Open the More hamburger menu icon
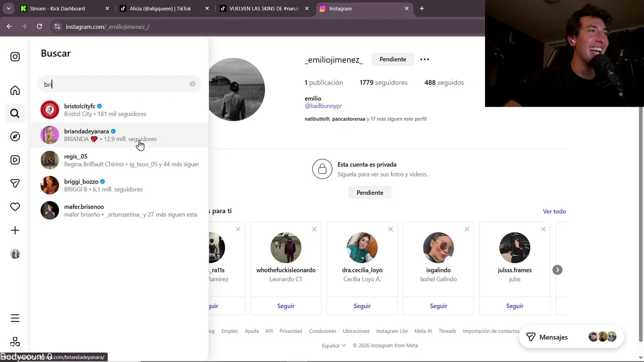Viewport: 644px width, 362px height. (x=15, y=318)
